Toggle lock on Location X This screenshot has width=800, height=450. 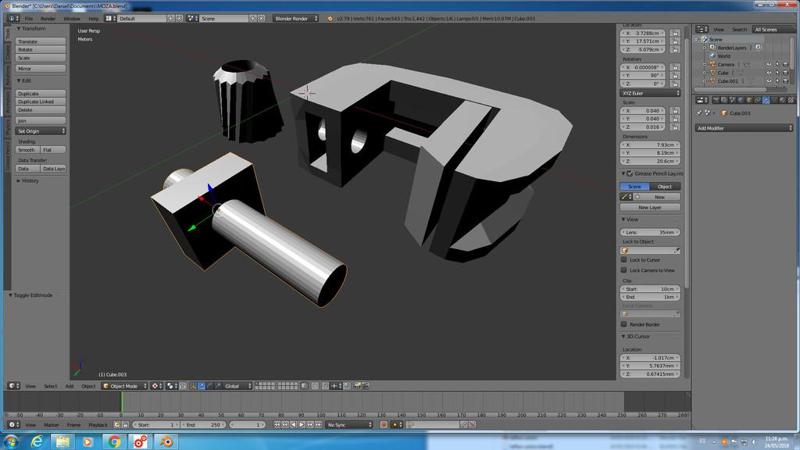coord(675,33)
